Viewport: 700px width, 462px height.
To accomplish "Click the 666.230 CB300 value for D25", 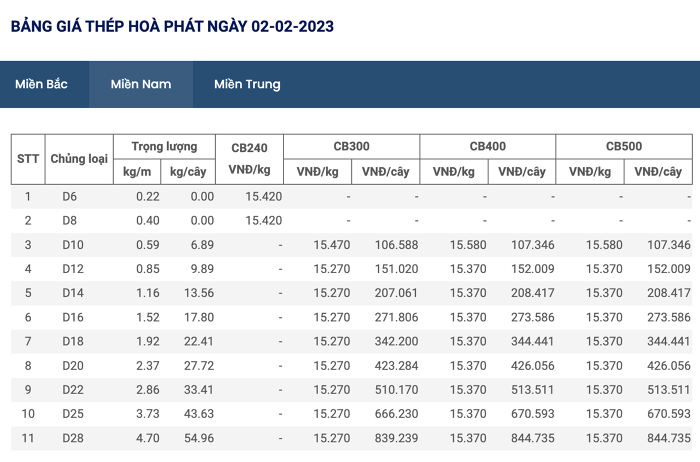I will (396, 414).
